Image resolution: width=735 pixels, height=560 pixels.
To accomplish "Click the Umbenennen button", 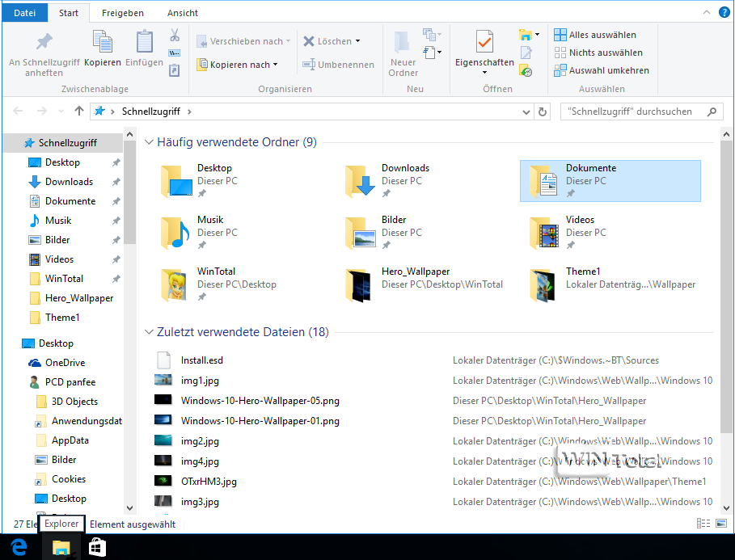I will [x=338, y=65].
